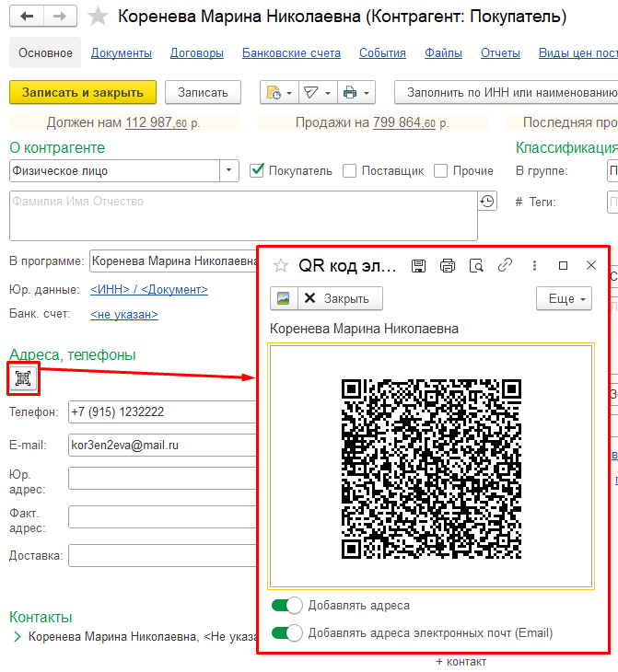Go forward with the right arrow button
The height and width of the screenshot is (672, 618).
point(60,17)
